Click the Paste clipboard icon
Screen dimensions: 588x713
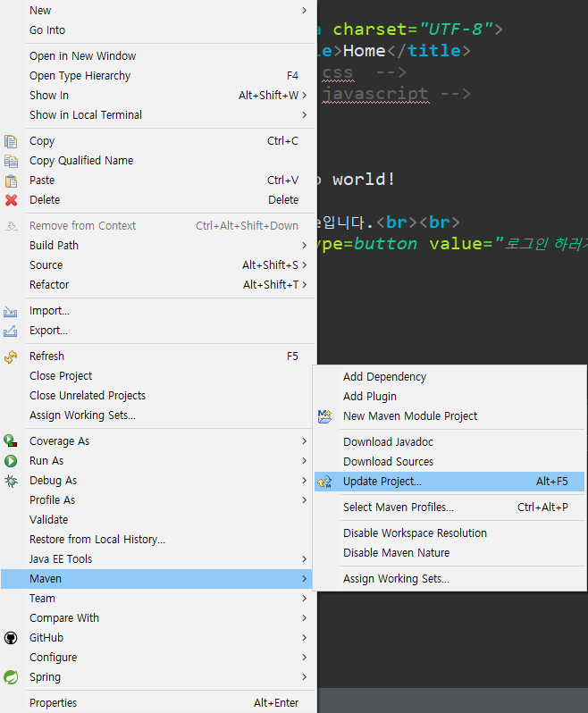pyautogui.click(x=11, y=181)
